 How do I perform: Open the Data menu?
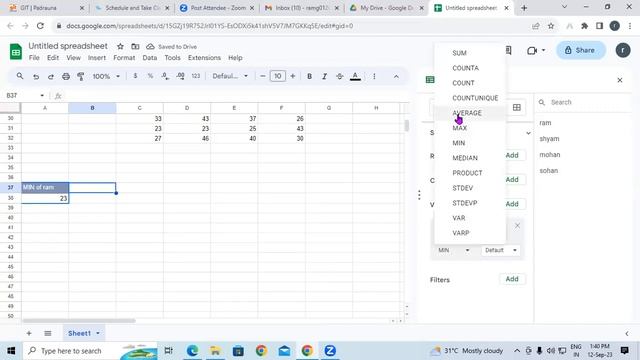point(150,58)
